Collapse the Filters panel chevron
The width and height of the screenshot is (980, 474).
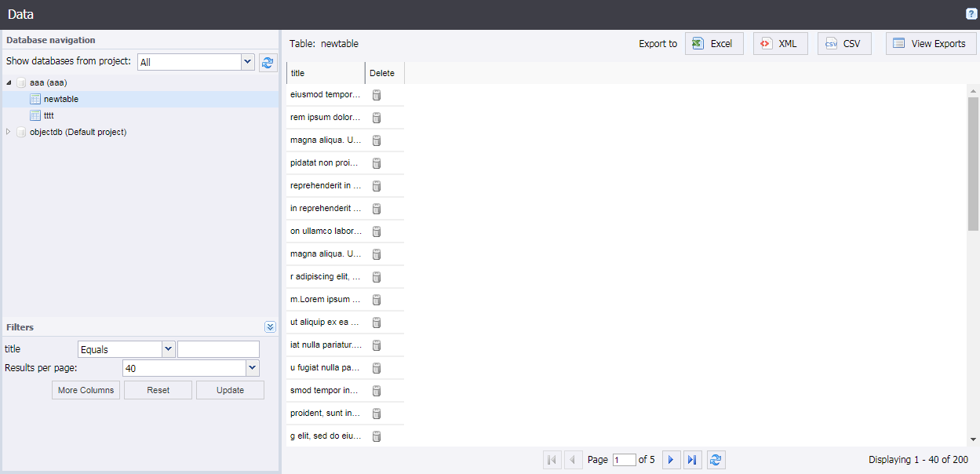point(270,326)
